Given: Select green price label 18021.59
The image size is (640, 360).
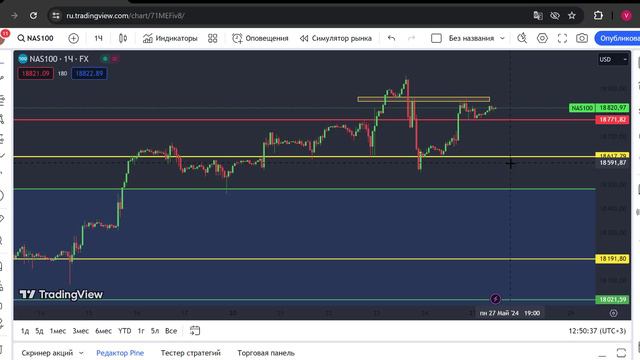Looking at the screenshot, I should coord(612,299).
